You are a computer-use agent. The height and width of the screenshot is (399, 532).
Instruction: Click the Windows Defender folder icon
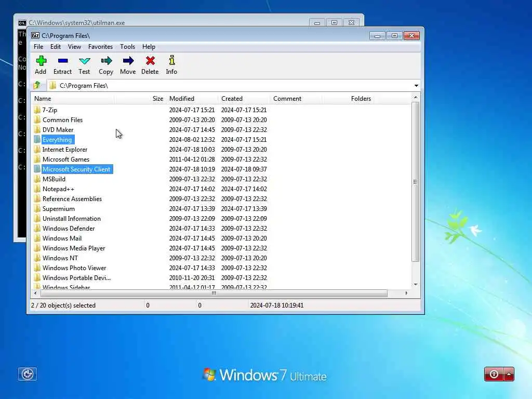tap(37, 229)
